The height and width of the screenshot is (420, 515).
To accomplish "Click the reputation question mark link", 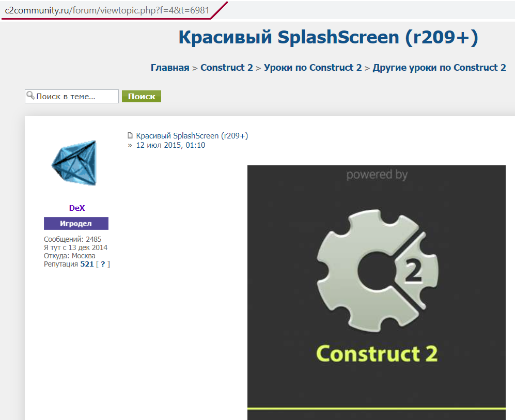I will click(103, 264).
